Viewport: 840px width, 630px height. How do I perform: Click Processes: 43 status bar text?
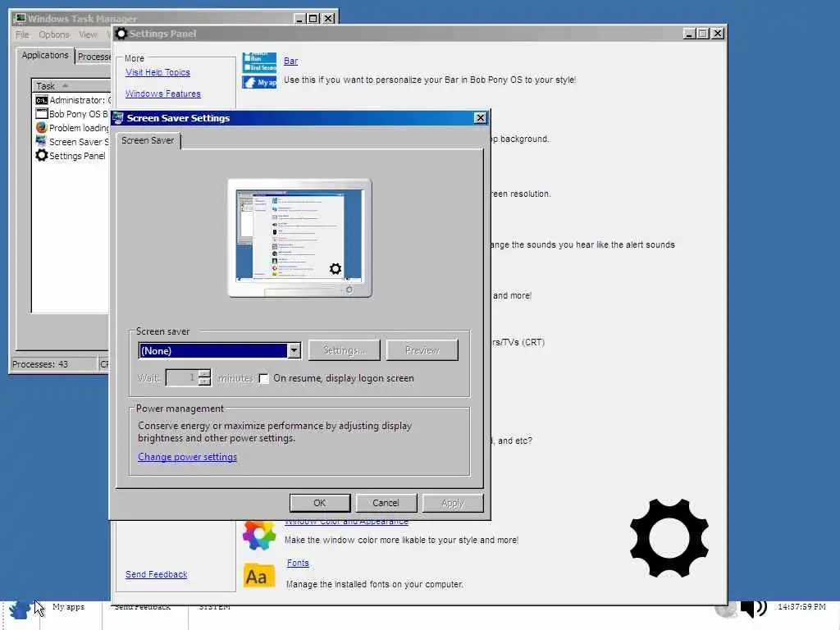(40, 364)
